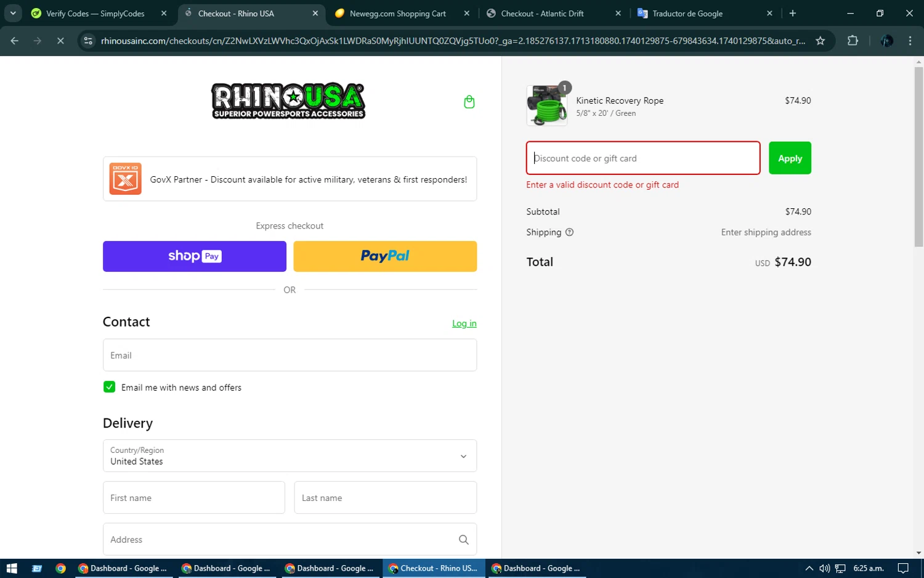924x578 pixels.
Task: Pay with PayPal express checkout
Action: 385,256
